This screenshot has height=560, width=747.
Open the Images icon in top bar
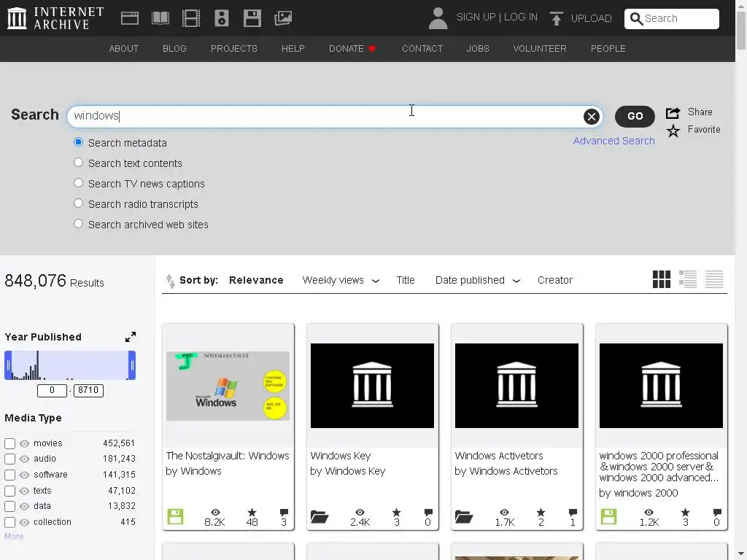(x=283, y=18)
